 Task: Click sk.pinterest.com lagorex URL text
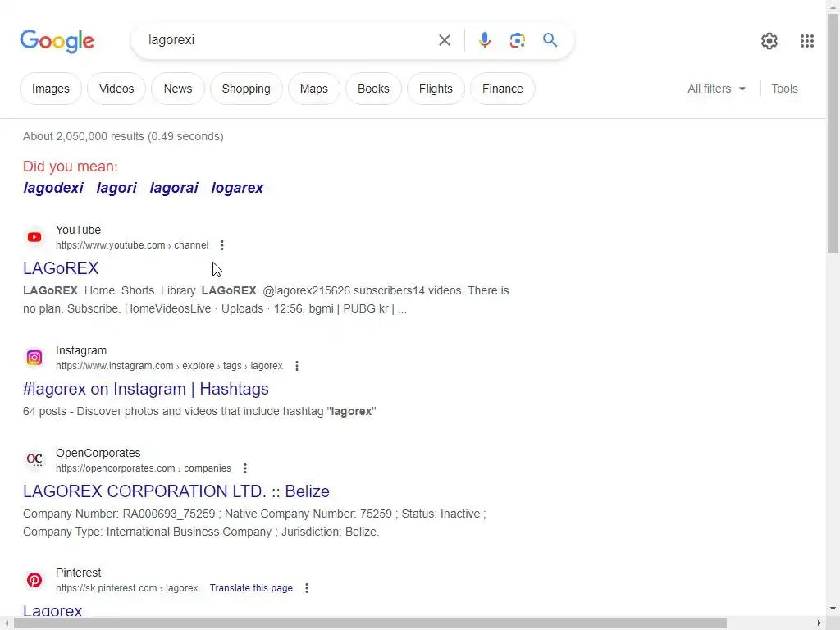click(x=127, y=588)
